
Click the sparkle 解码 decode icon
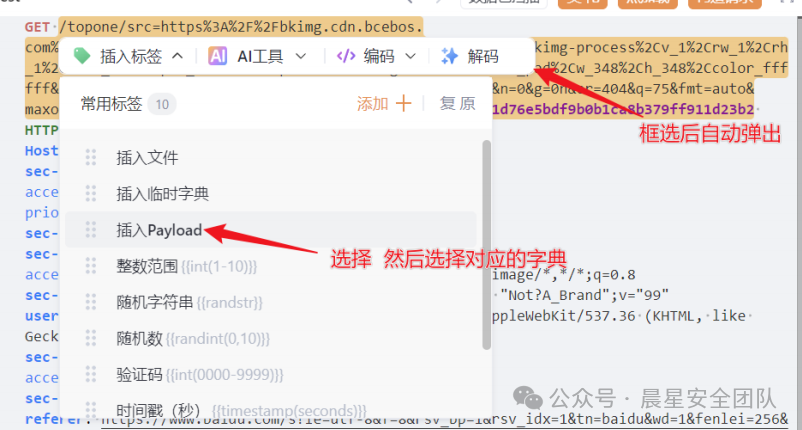450,56
